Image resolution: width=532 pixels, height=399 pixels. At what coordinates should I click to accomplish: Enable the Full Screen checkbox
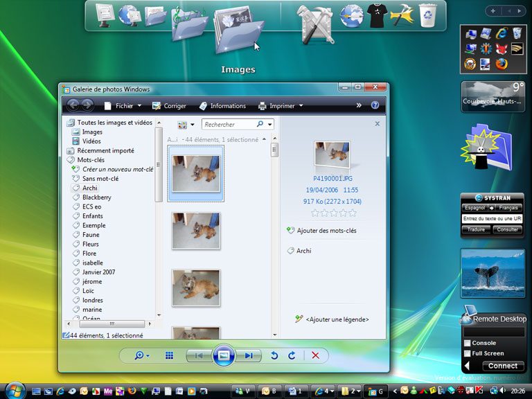[x=467, y=353]
